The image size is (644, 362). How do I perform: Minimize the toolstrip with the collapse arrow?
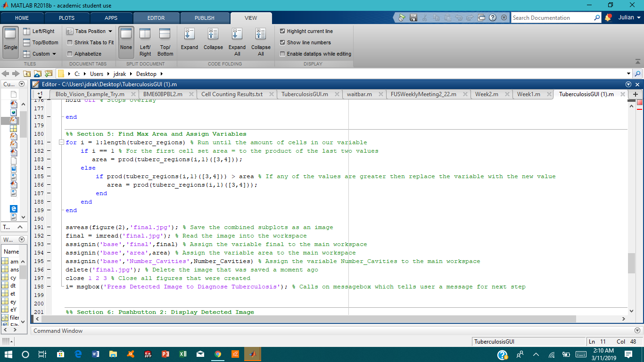tap(638, 61)
